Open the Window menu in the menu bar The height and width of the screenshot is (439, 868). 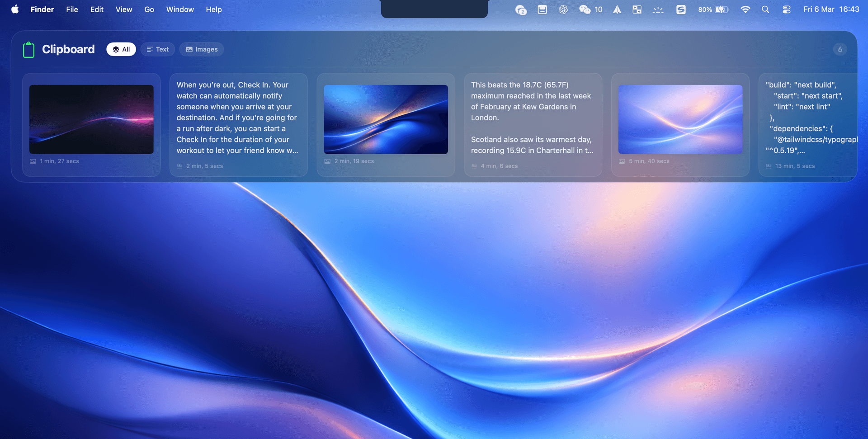[x=179, y=9]
